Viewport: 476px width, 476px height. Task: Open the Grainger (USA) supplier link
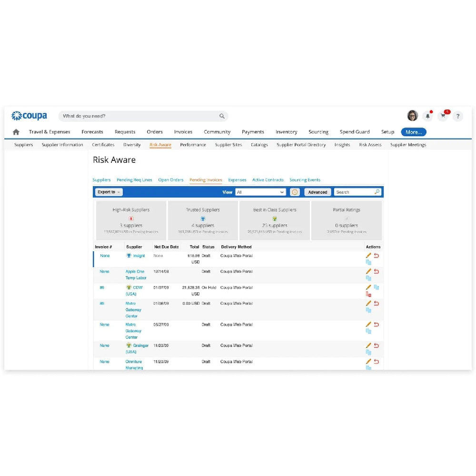tap(137, 348)
